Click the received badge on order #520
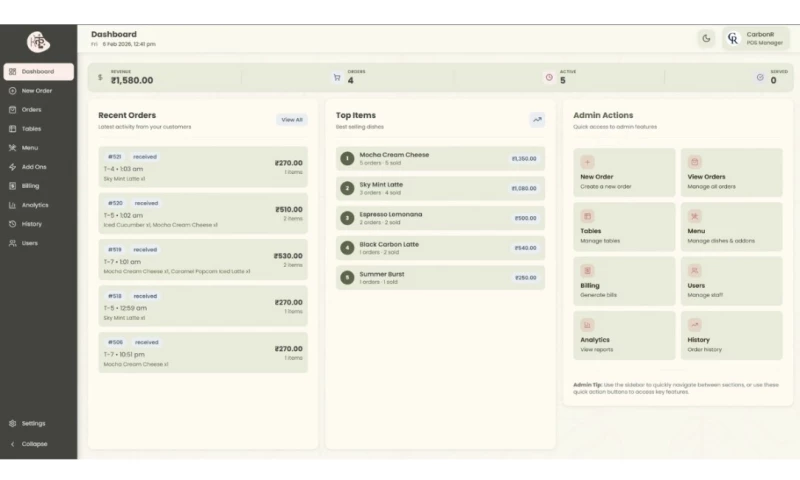This screenshot has height=480, width=800. (x=146, y=203)
